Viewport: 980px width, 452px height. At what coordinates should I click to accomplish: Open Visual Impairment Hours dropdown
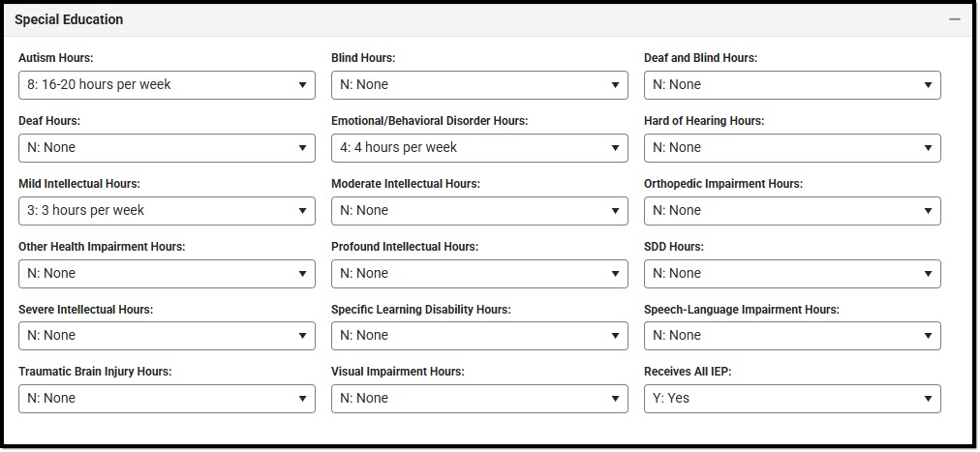(479, 399)
